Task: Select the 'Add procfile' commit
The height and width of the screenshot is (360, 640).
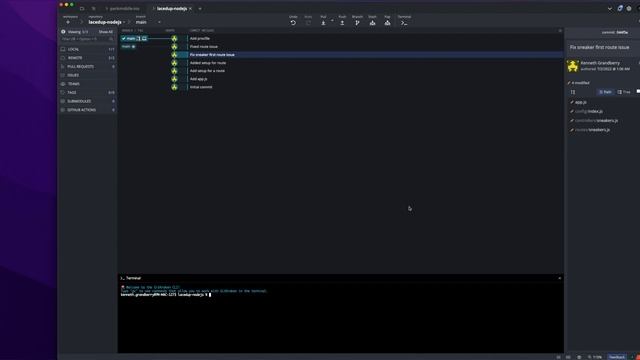Action: (x=200, y=38)
